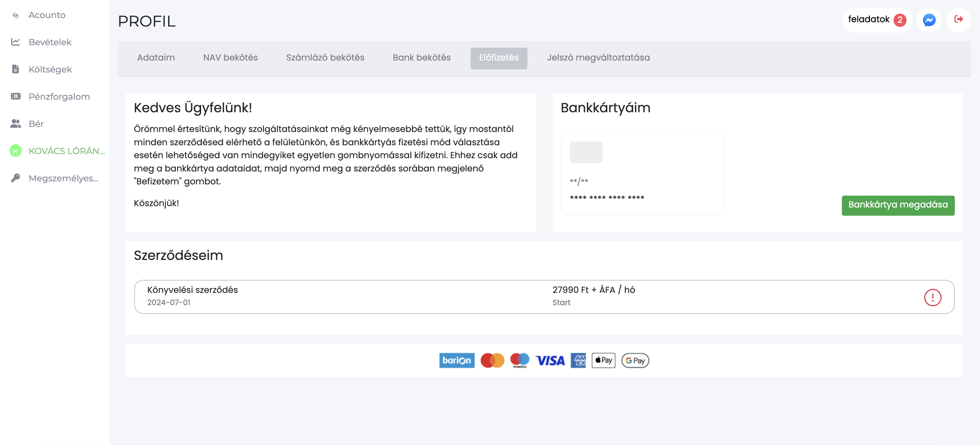Select the Előfizetés tab

click(x=499, y=58)
